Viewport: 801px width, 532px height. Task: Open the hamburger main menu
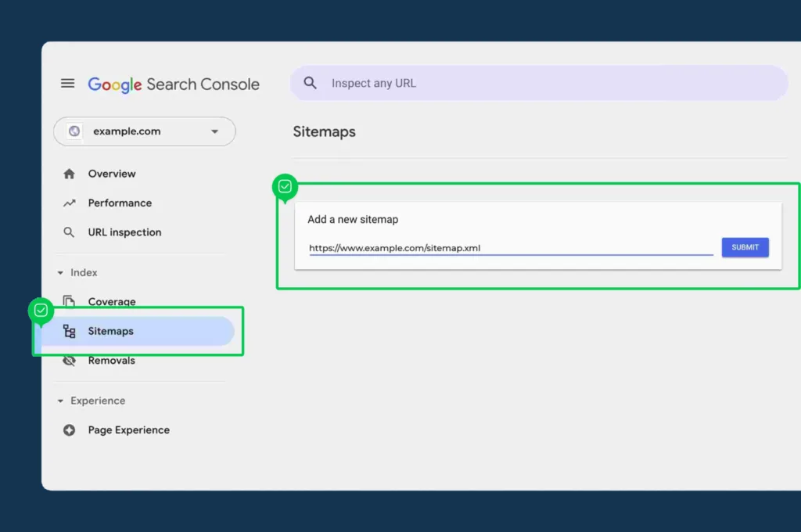click(x=68, y=84)
